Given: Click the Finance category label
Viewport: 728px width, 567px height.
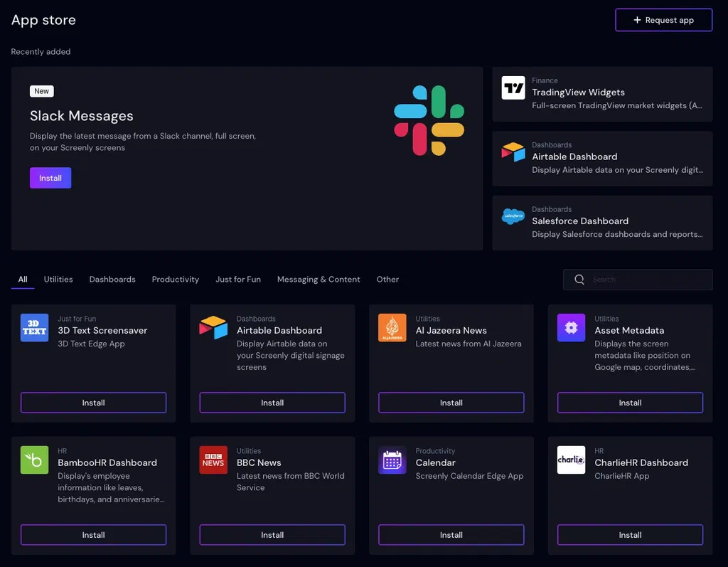Looking at the screenshot, I should click(545, 80).
